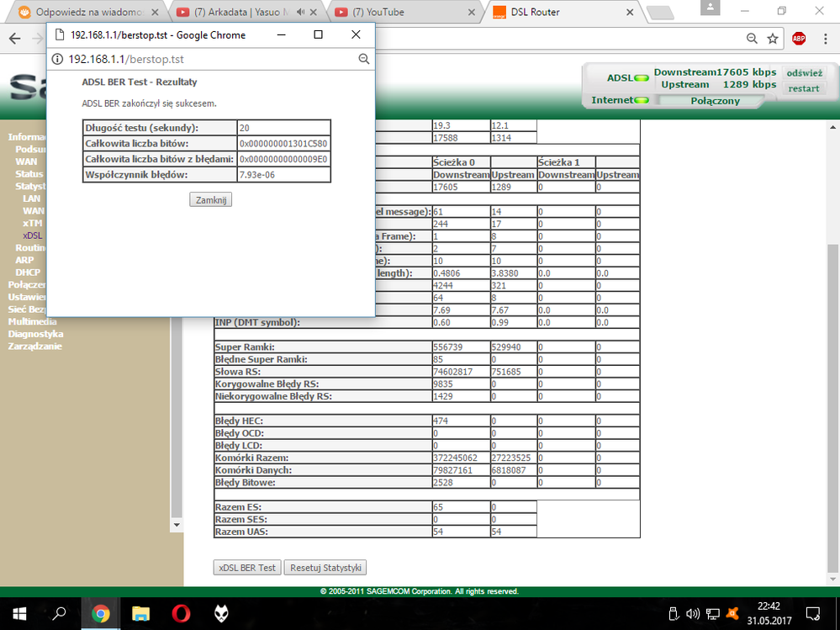Open Windows Start menu

[x=19, y=612]
